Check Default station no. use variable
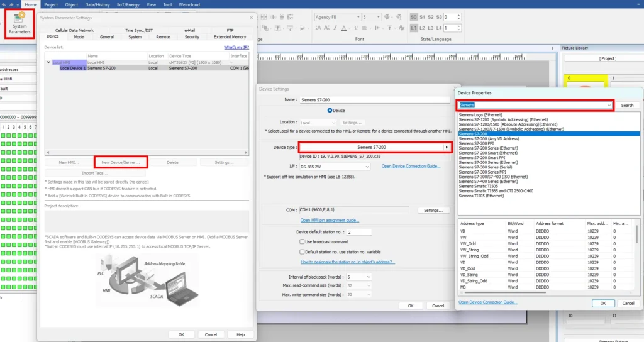 pyautogui.click(x=302, y=251)
